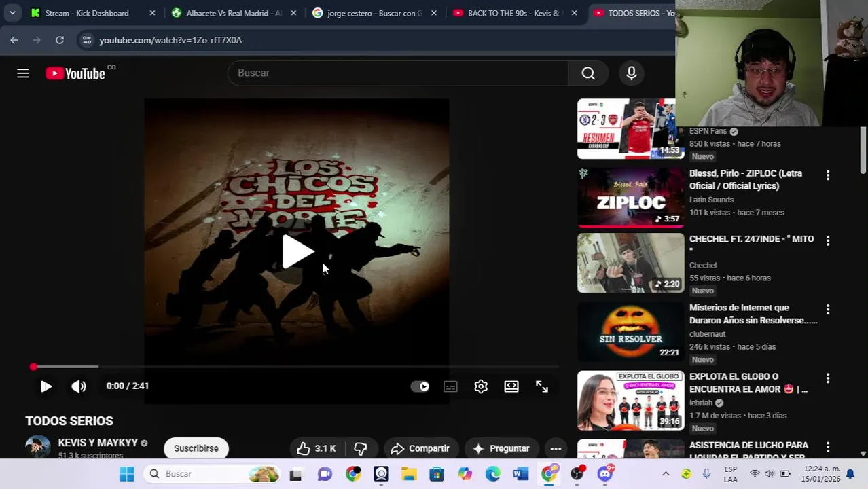This screenshot has height=489, width=868.
Task: Reload the page
Action: coord(60,40)
